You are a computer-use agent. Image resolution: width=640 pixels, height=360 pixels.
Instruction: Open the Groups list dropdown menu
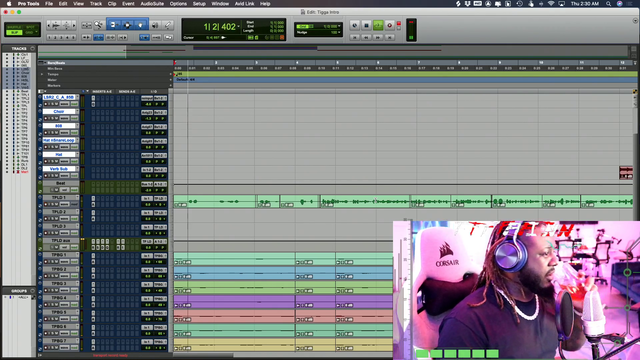click(33, 291)
